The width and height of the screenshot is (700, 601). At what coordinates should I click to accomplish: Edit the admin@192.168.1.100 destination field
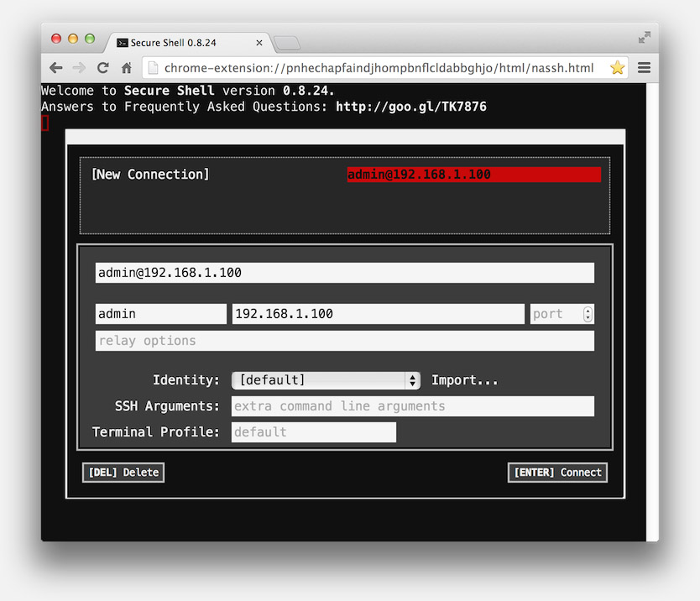point(345,273)
